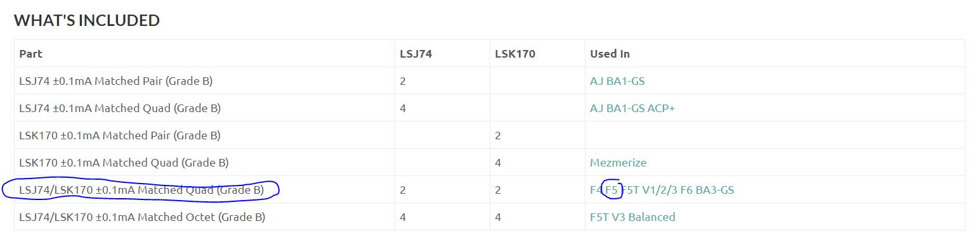
Task: Click the Part column header
Action: (30, 54)
